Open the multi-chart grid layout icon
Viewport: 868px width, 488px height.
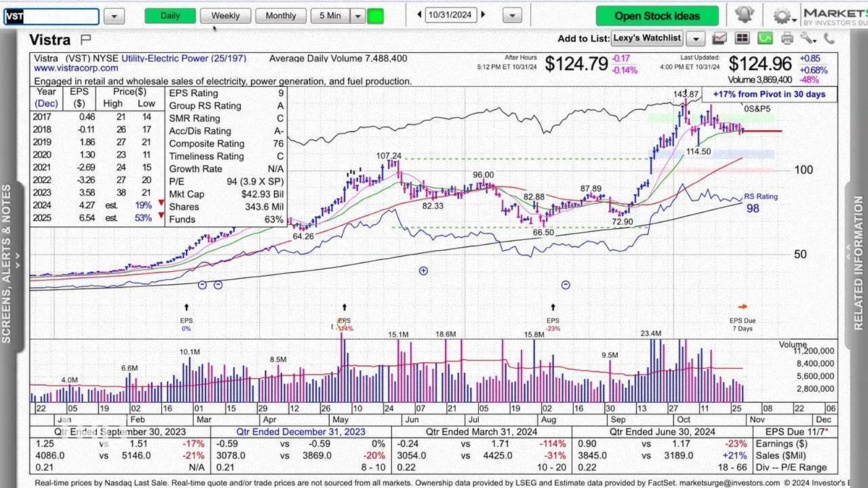[x=743, y=38]
